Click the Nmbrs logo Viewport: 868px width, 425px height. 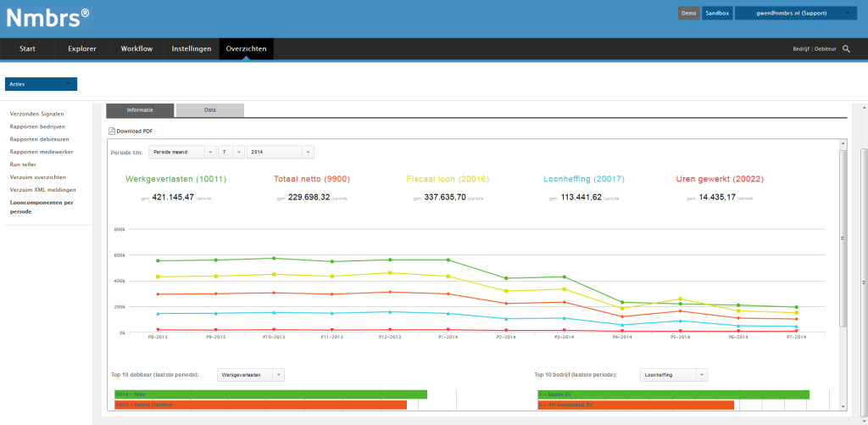(x=47, y=17)
